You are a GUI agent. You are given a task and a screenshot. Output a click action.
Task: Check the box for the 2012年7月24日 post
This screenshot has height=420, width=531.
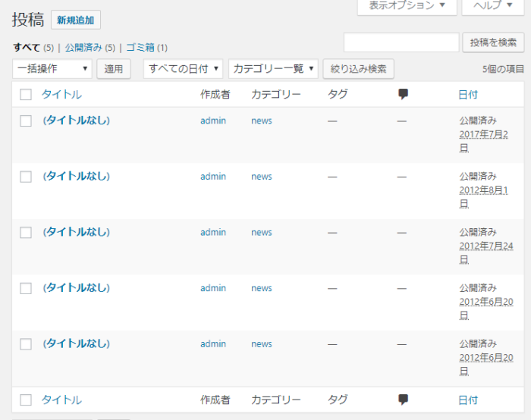26,233
